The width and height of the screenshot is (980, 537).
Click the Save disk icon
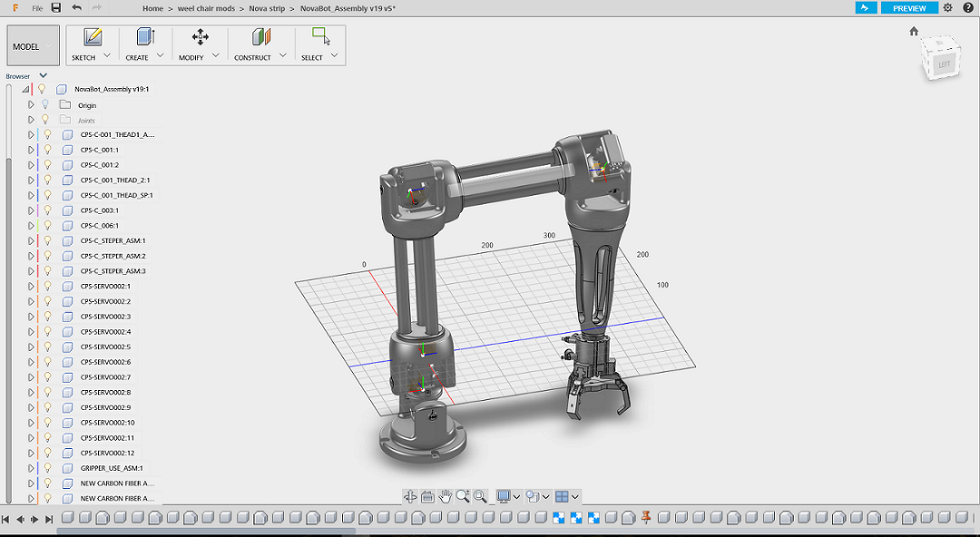click(x=56, y=8)
